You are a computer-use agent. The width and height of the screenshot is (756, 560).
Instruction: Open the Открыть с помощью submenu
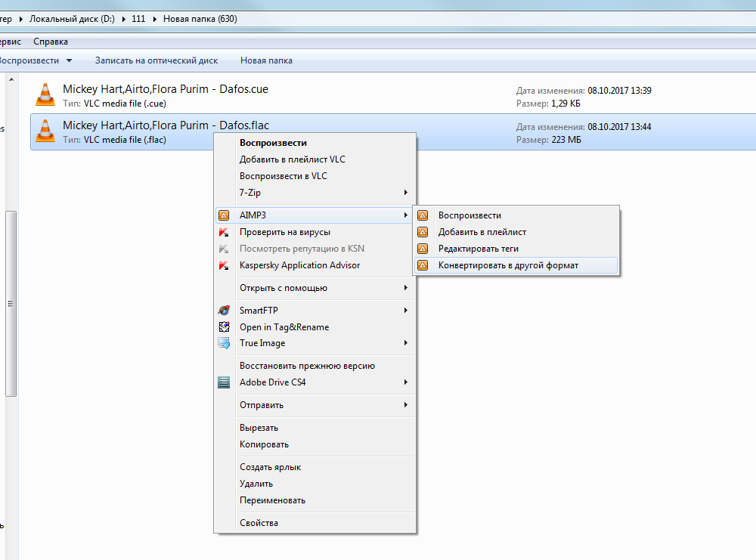coord(314,288)
